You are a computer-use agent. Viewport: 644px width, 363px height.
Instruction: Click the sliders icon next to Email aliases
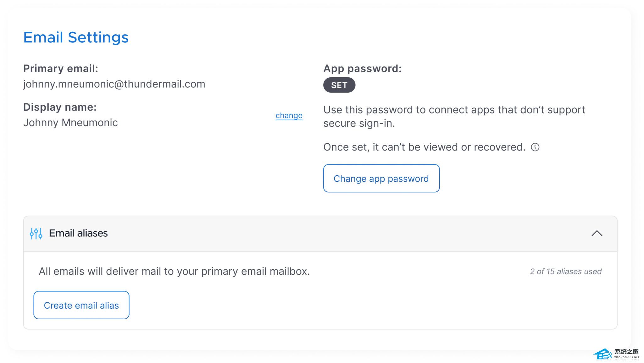click(36, 234)
